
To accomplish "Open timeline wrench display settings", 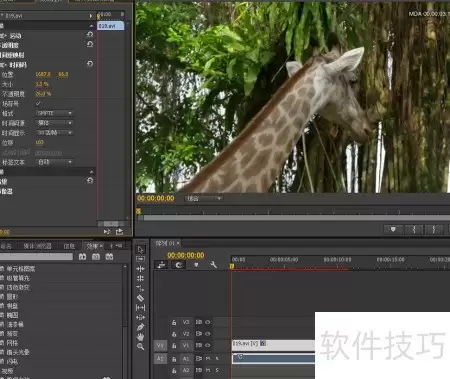I will 213,265.
